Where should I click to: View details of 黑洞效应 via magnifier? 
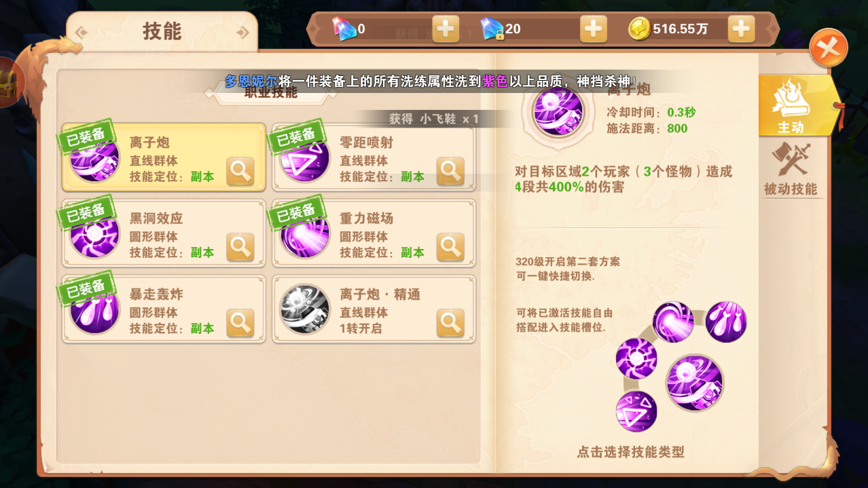240,247
